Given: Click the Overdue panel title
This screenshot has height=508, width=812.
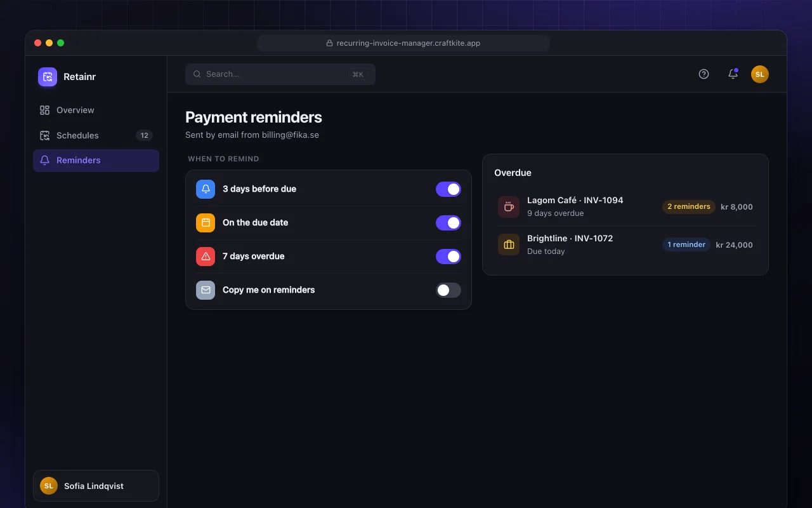Looking at the screenshot, I should (513, 173).
